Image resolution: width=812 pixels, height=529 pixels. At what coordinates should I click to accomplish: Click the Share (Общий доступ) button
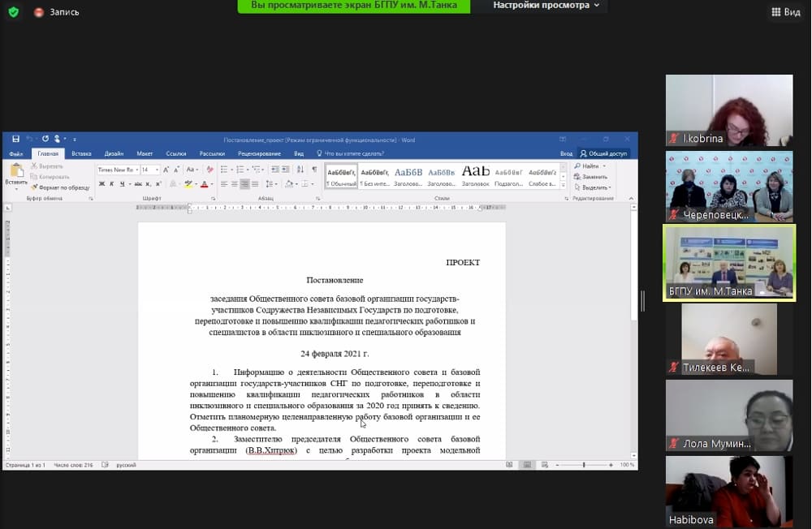tap(604, 153)
